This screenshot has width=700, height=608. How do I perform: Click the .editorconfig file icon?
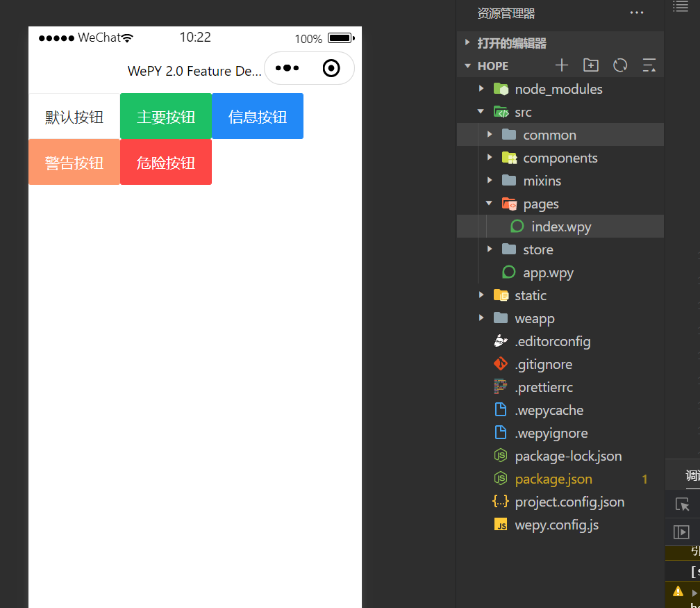[x=501, y=341]
